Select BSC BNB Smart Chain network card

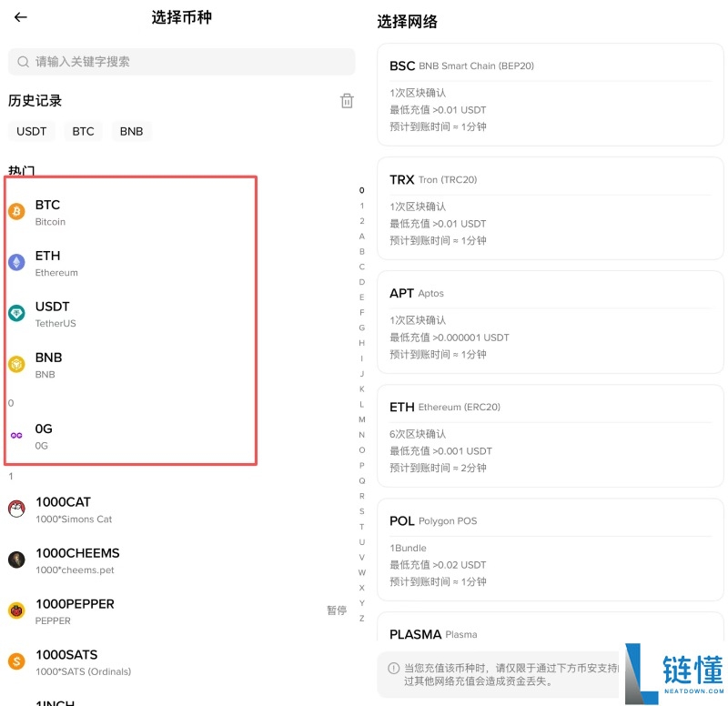point(551,95)
